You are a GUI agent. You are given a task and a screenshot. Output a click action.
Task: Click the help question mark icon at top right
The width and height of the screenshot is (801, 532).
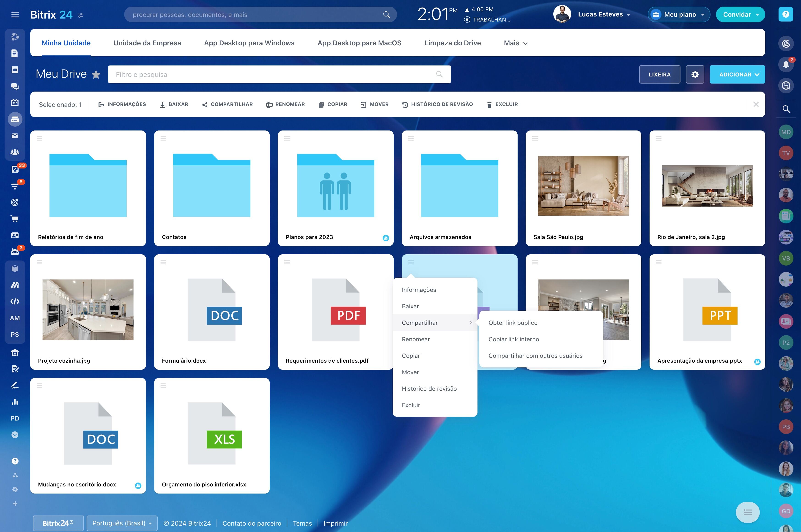tap(785, 14)
